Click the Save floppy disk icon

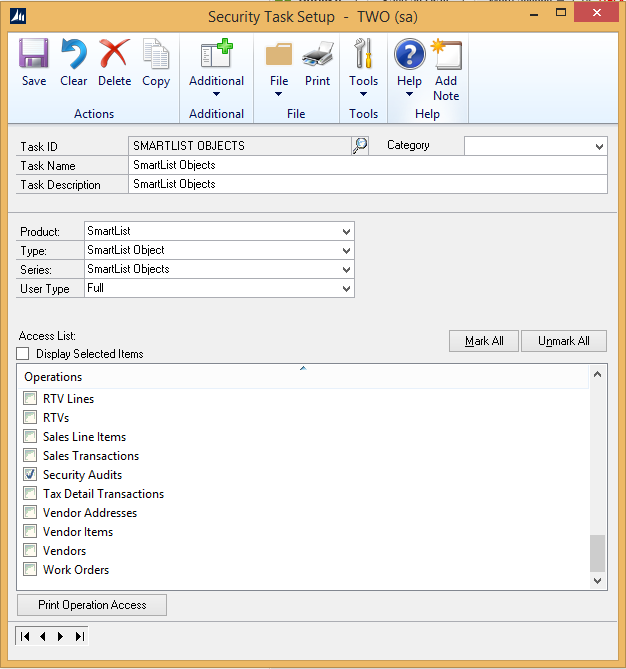point(34,53)
